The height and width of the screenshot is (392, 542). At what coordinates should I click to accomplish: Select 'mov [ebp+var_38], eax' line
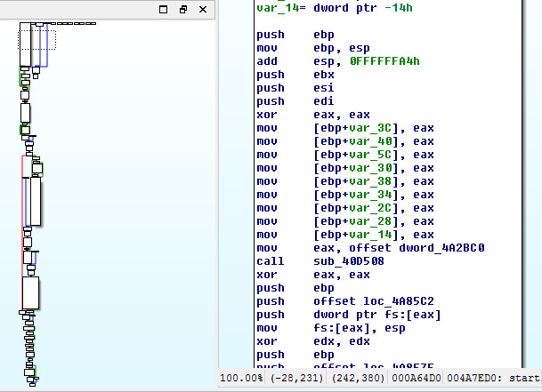coord(345,181)
